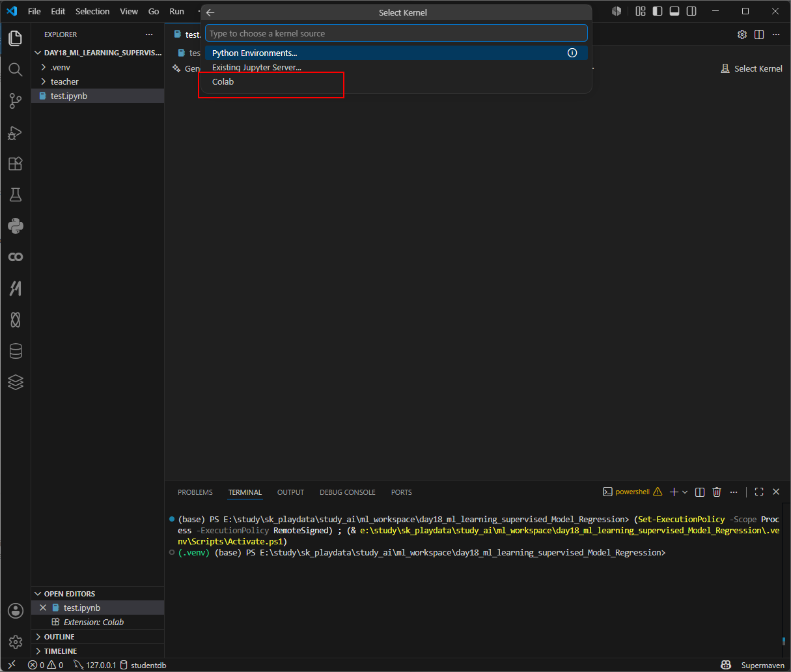Choose Existing Jupyter Server option
The width and height of the screenshot is (791, 672).
point(396,67)
